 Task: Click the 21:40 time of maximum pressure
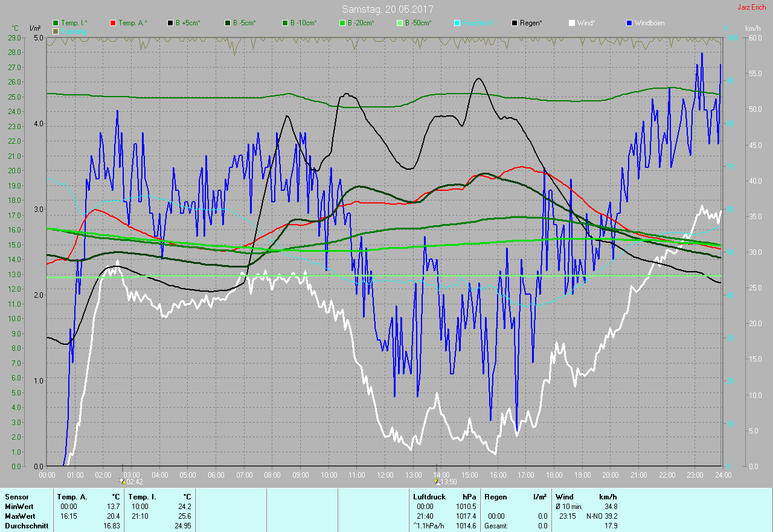425,516
